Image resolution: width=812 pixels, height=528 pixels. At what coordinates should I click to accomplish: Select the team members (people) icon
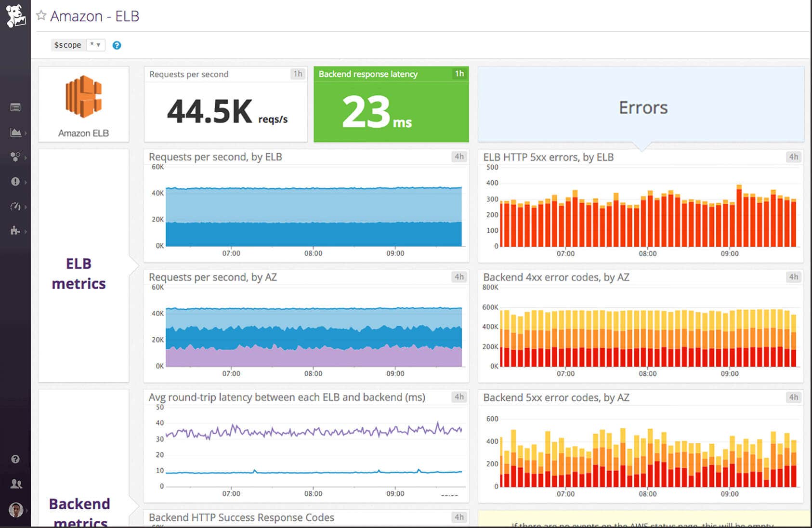(x=15, y=484)
